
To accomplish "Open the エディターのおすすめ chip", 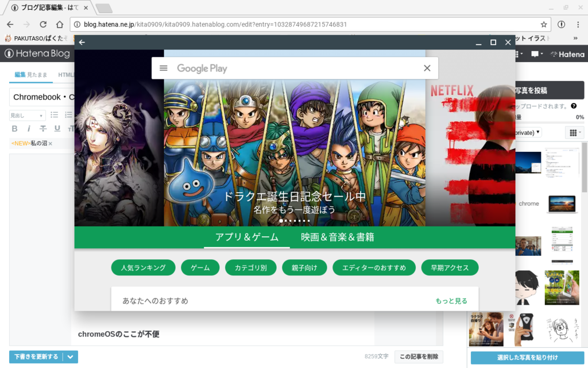I will coord(374,268).
